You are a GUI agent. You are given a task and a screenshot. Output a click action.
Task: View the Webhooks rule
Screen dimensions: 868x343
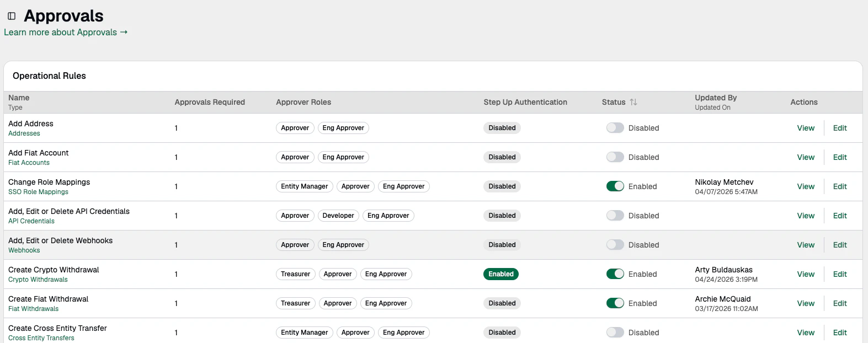pos(806,245)
